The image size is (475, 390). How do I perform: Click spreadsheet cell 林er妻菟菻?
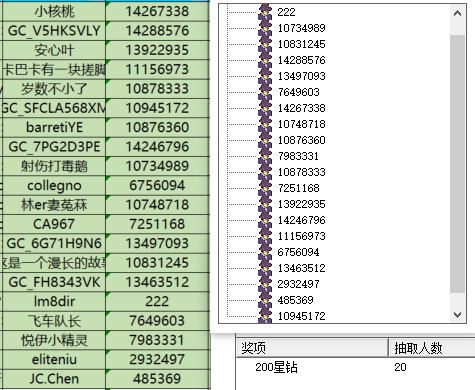coord(54,205)
